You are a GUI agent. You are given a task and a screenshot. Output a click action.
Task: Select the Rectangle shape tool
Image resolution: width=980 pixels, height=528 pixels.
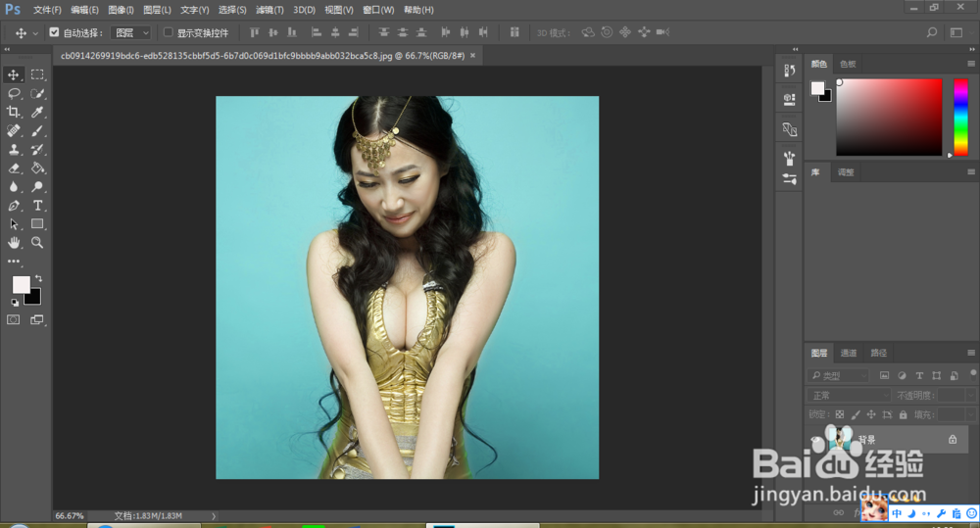(x=37, y=223)
